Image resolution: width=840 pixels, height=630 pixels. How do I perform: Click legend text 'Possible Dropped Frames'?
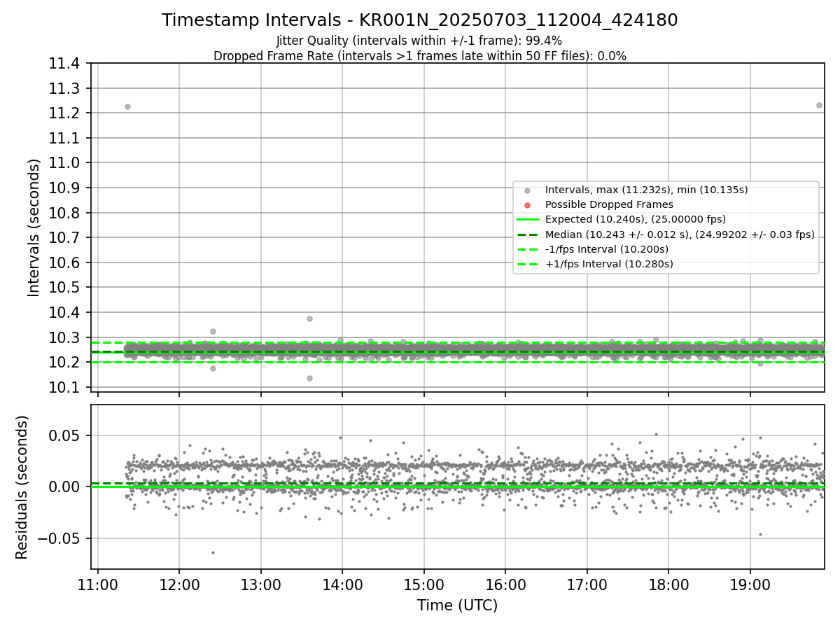click(x=609, y=204)
